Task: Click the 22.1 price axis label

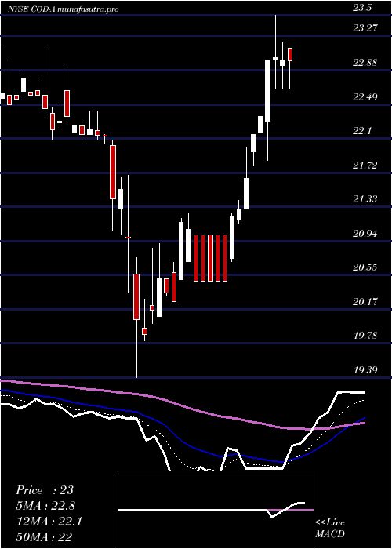Action: point(362,131)
